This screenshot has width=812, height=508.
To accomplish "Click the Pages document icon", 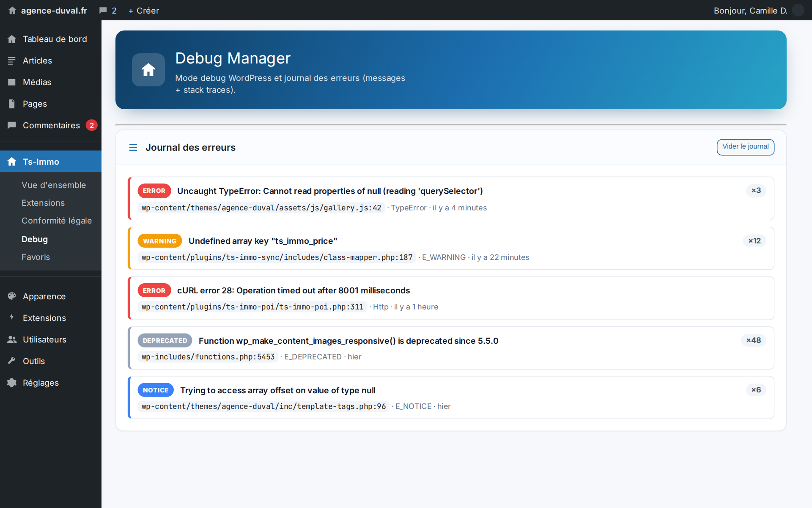I will 12,104.
